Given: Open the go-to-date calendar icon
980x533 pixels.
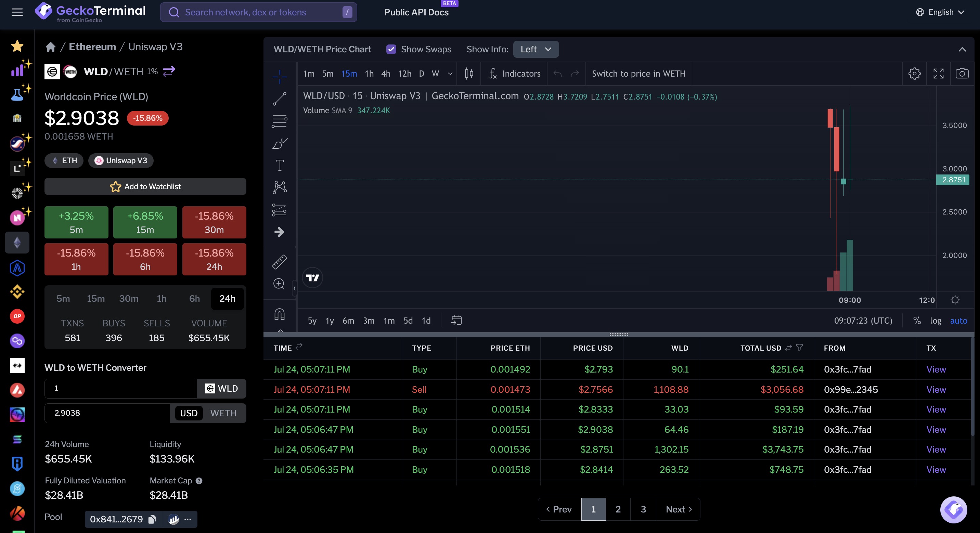Looking at the screenshot, I should click(x=456, y=320).
